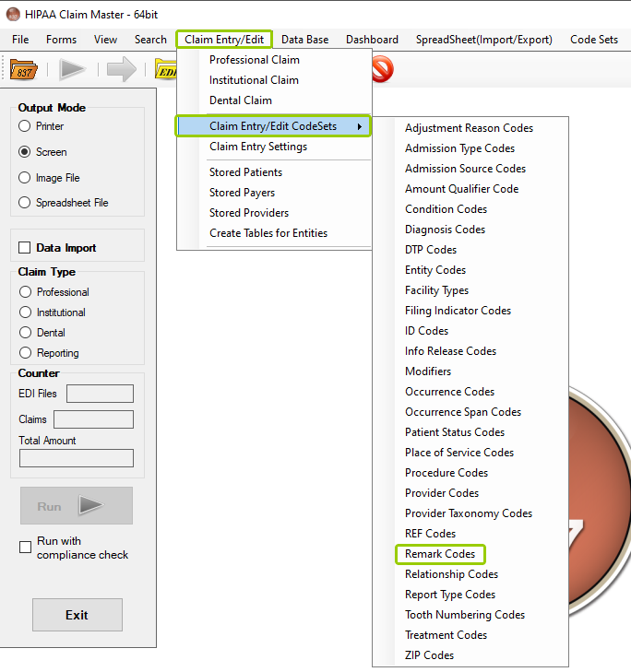Viewport: 631px width, 672px height.
Task: Open the Dashboard menu
Action: pyautogui.click(x=372, y=40)
